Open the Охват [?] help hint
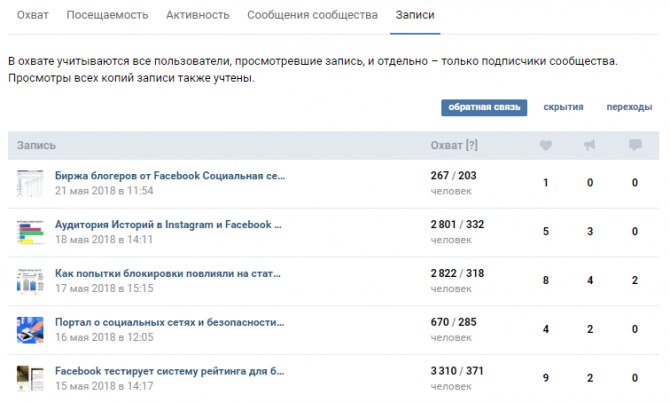Image resolution: width=670 pixels, height=403 pixels. [x=472, y=145]
